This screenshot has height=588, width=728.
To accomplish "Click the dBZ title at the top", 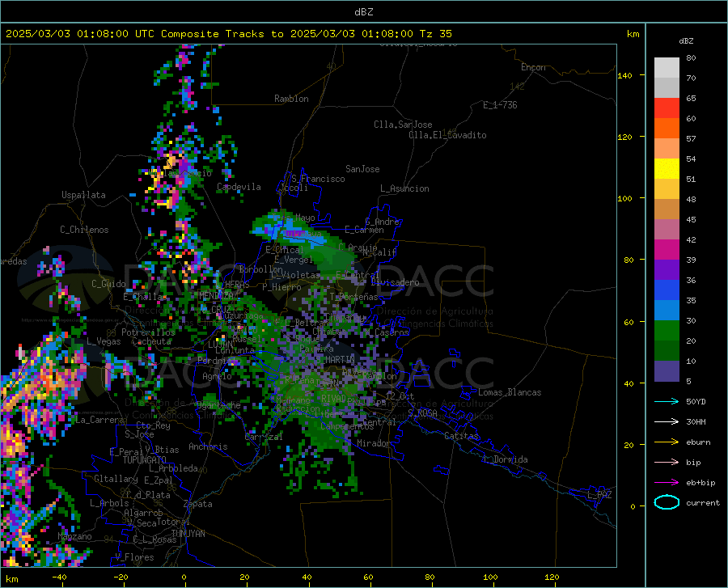I will 363,12.
